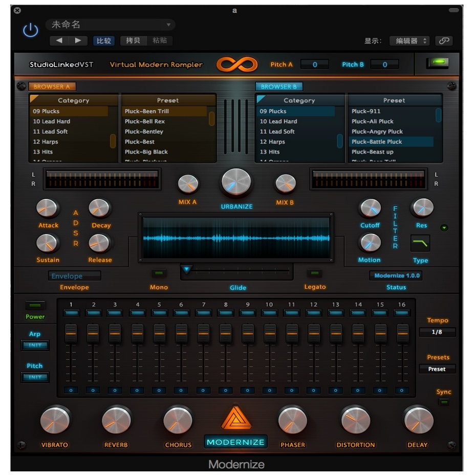This screenshot has width=476, height=476.
Task: Click the Pitch A value field
Action: point(315,64)
